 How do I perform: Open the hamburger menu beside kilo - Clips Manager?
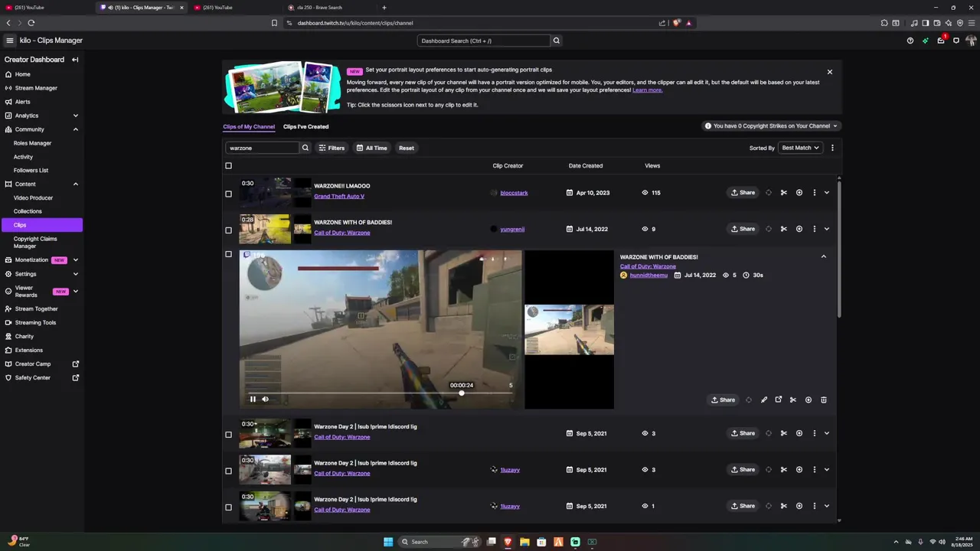coord(9,41)
